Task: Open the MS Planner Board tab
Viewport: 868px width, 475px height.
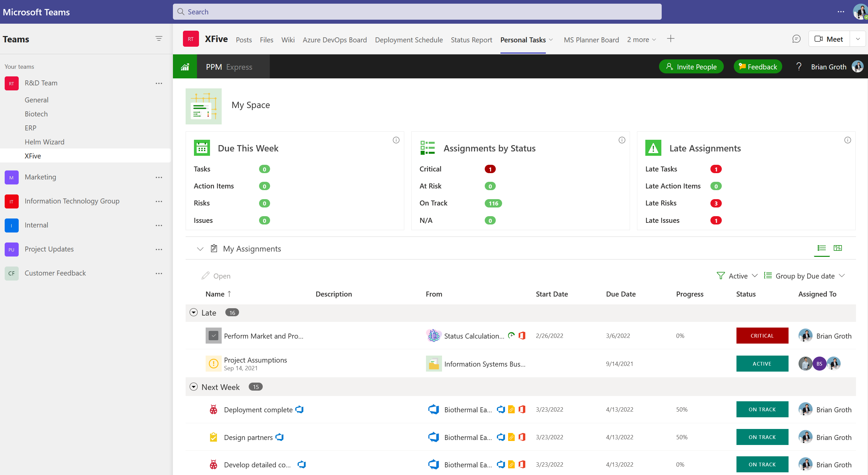Action: pyautogui.click(x=591, y=40)
